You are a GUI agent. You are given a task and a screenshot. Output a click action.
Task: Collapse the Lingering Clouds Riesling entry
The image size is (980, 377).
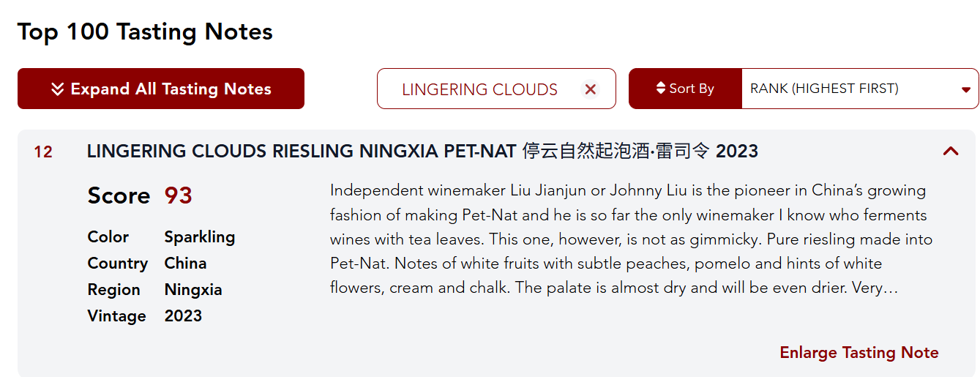(951, 152)
